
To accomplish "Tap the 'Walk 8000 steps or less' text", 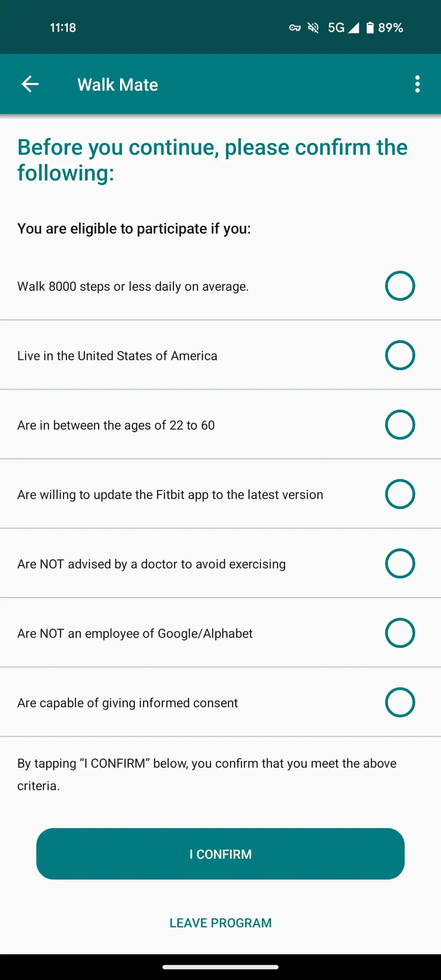I will tap(133, 286).
